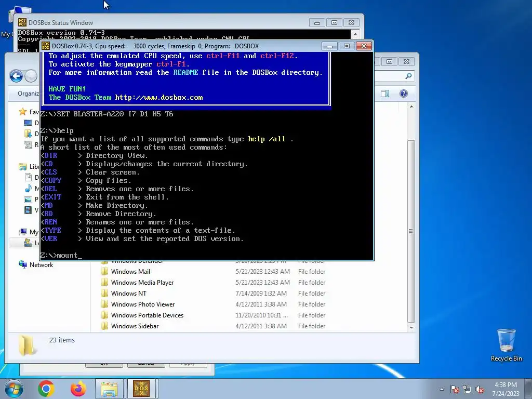Click the large folder icon in the details pane
The image size is (532, 399).
click(27, 345)
